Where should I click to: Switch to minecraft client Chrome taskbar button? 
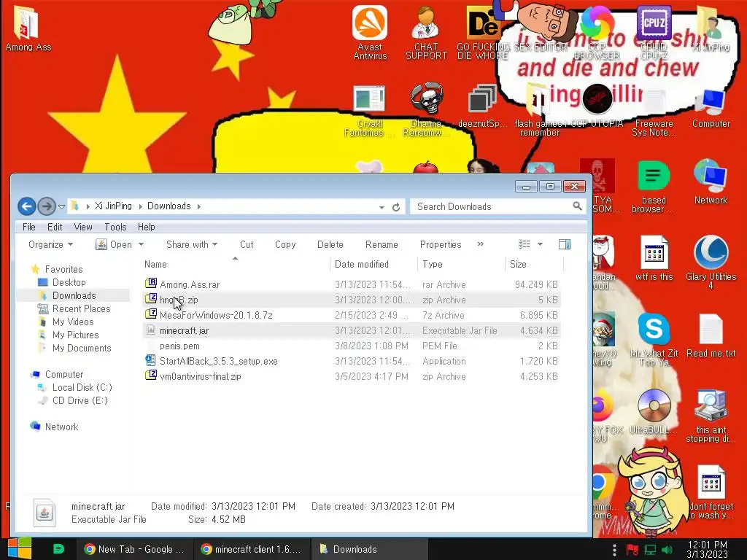pyautogui.click(x=252, y=550)
